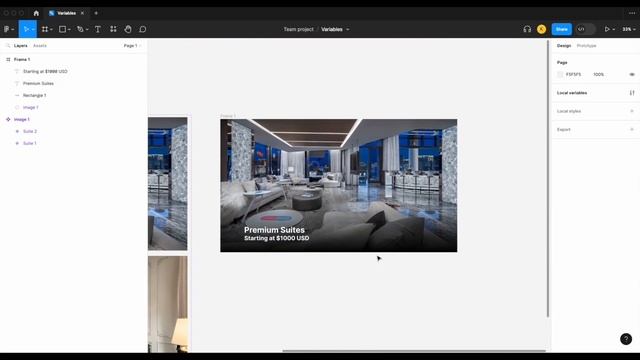
Task: Add a local style with plus icon
Action: (632, 111)
